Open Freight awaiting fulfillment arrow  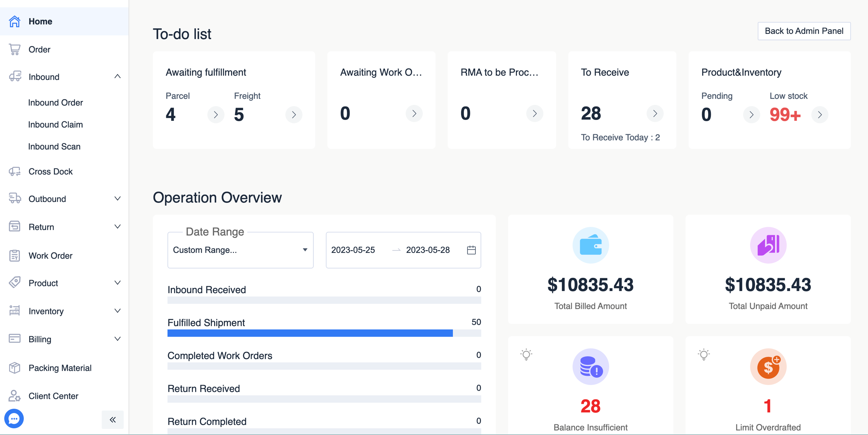point(294,115)
